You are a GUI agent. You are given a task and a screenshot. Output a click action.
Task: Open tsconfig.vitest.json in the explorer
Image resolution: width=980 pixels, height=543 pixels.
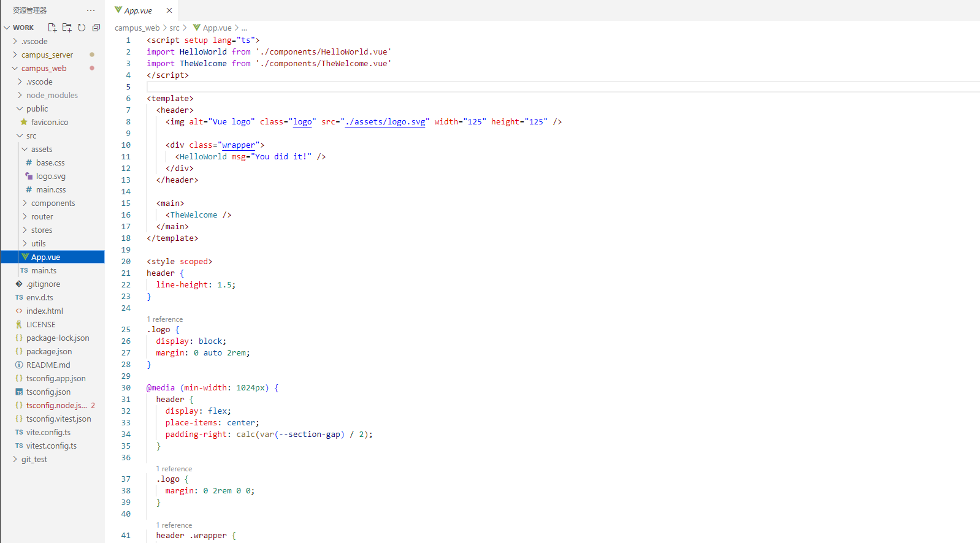pyautogui.click(x=58, y=419)
